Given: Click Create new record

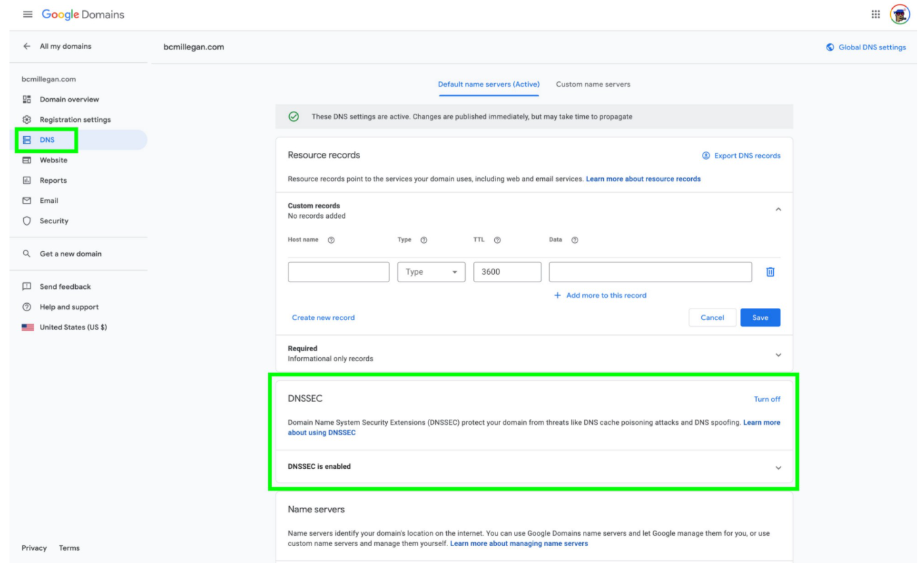Looking at the screenshot, I should (323, 317).
